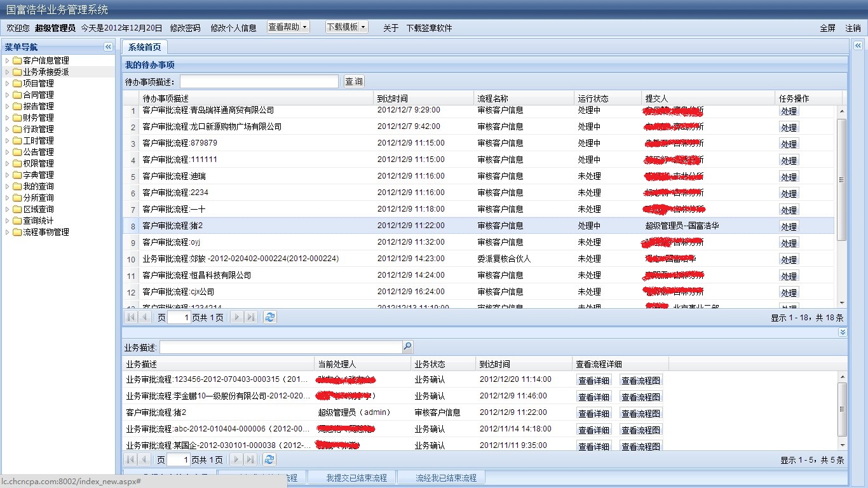Sort by the 当前处理人 column header
The width and height of the screenshot is (868, 488).
click(363, 364)
